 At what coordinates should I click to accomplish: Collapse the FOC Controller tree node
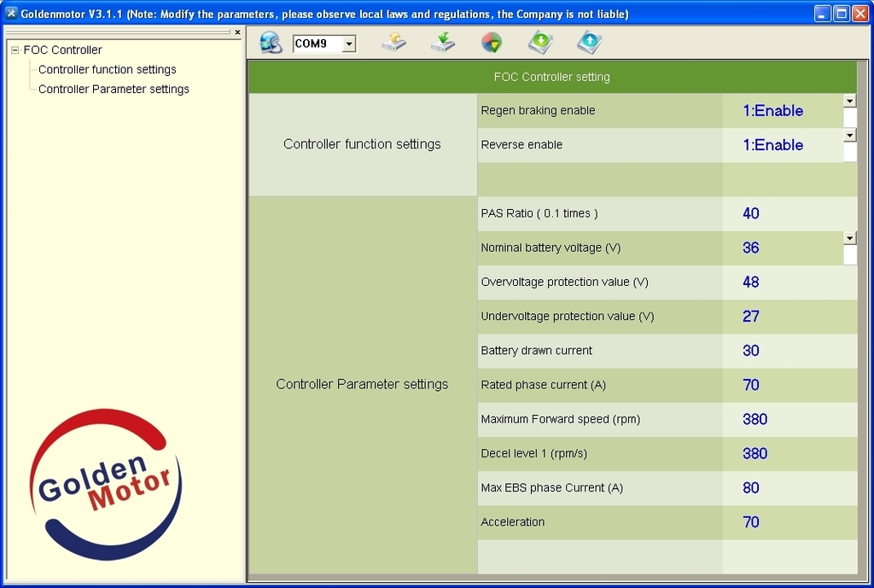click(15, 50)
